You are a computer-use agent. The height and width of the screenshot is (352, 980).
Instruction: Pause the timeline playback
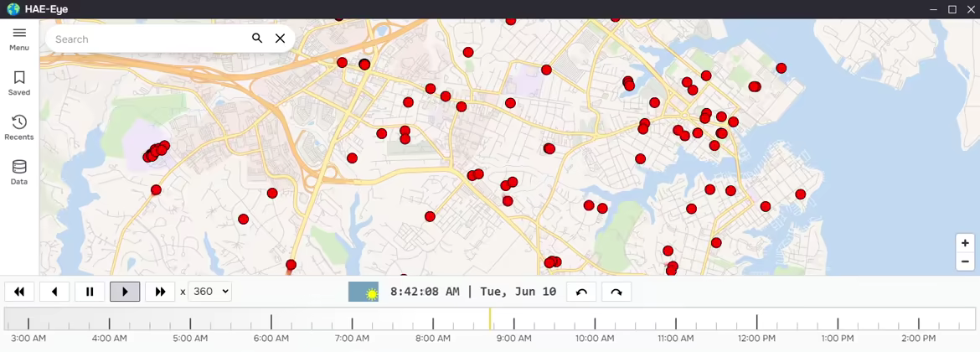[x=90, y=292]
